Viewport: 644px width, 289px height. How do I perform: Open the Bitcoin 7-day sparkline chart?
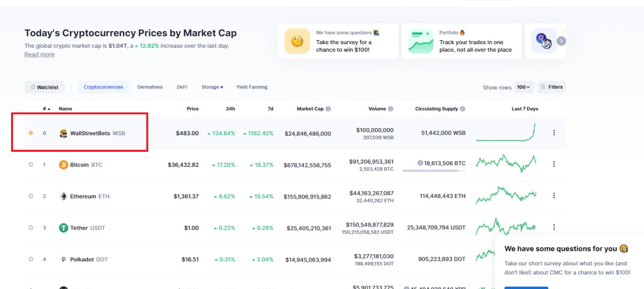(x=506, y=163)
